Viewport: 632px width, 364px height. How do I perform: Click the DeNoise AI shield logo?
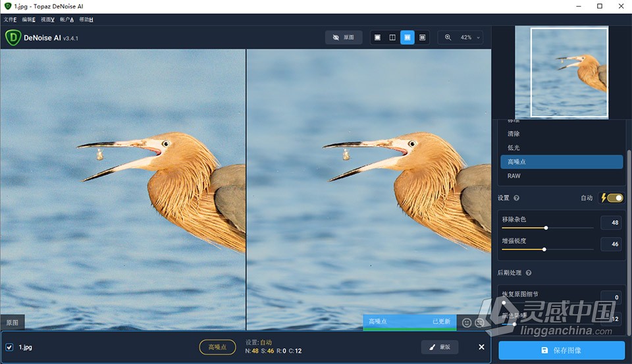(13, 38)
